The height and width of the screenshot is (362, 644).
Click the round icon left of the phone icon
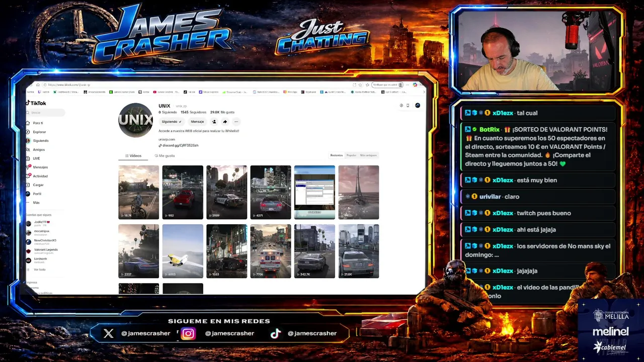[401, 105]
